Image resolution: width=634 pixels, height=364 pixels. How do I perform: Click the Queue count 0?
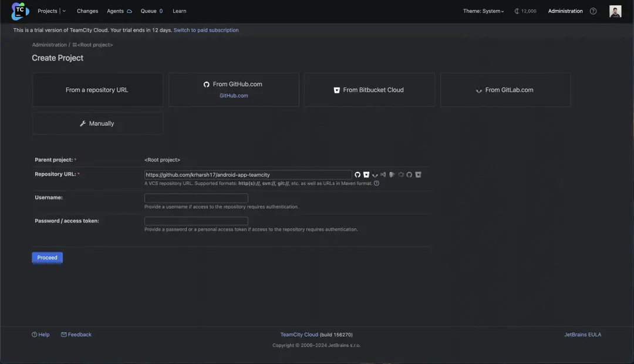(x=161, y=11)
